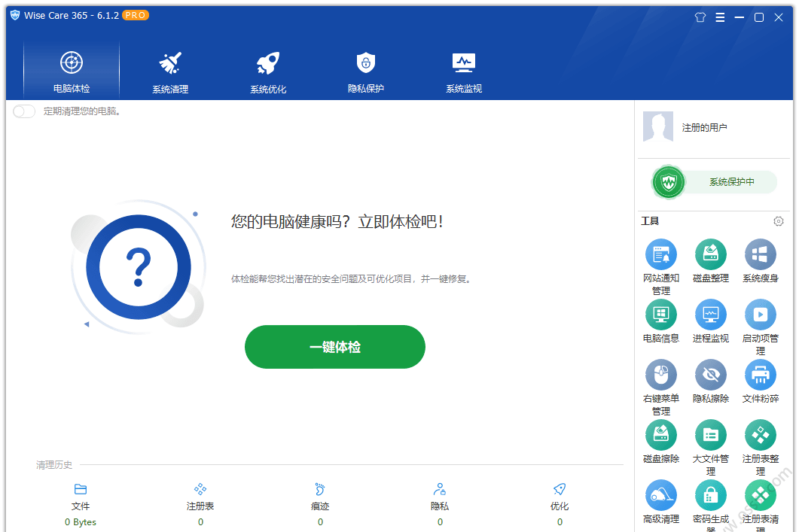The image size is (799, 532).
Task: Click the 0 Bytes file value
Action: click(81, 521)
